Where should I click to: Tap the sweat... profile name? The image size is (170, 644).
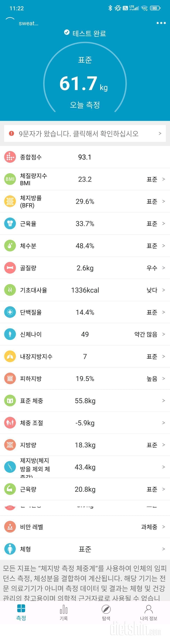coord(29,23)
